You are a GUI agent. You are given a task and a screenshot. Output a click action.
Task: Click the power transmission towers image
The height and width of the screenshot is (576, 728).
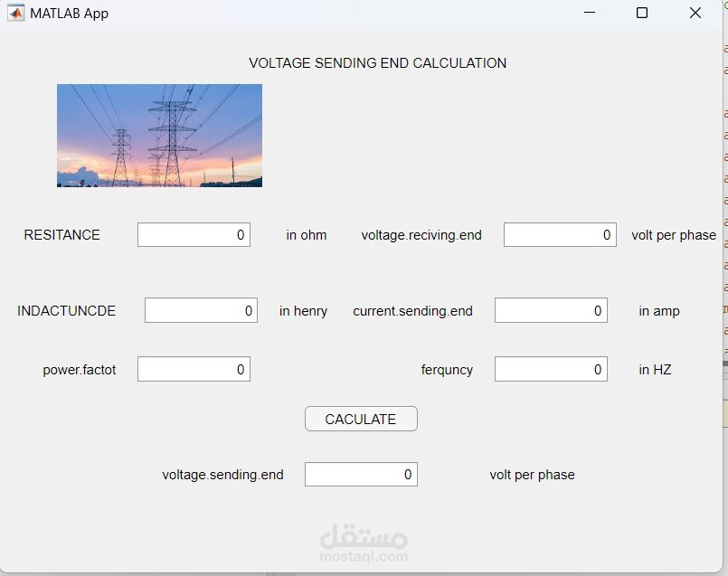[159, 136]
